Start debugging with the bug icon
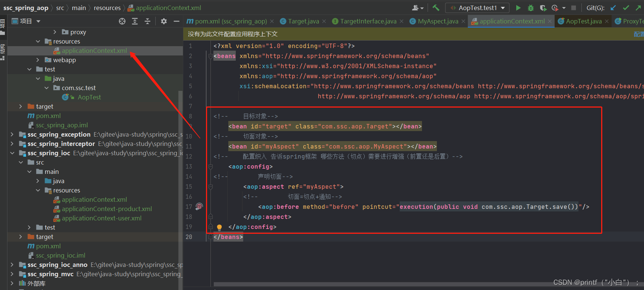 [531, 8]
